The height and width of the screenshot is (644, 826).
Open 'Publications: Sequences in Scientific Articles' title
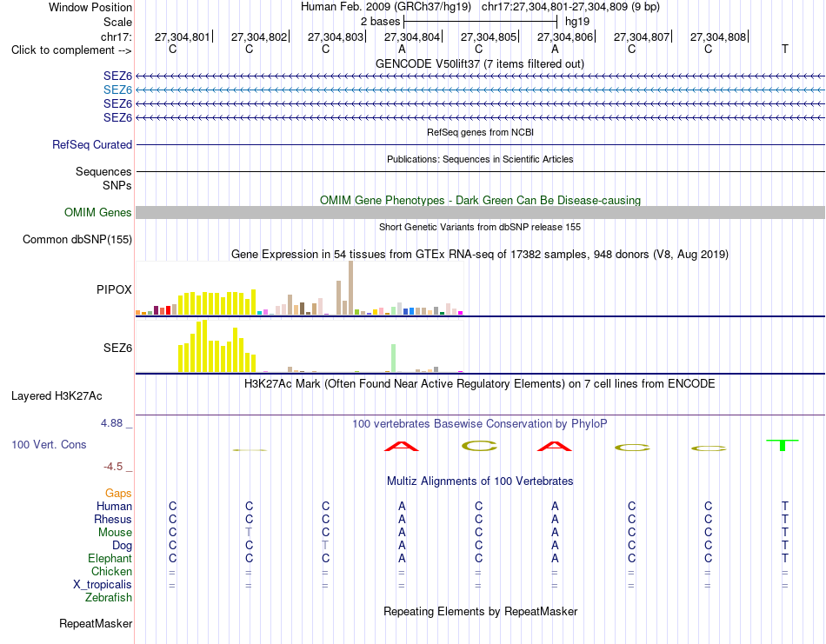coord(480,159)
